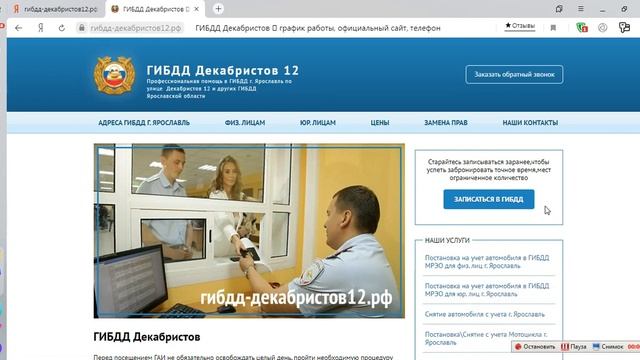Image resolution: width=640 pixels, height=360 pixels.
Task: Bookmark the page with bookmark icon
Action: [553, 28]
